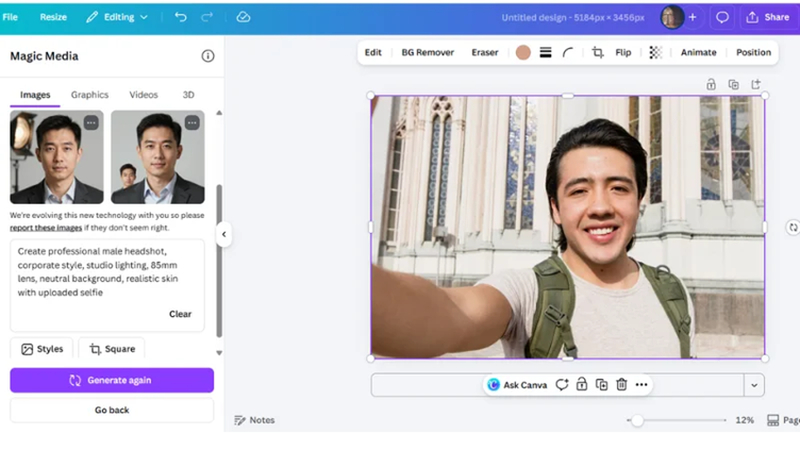
Task: Nudge panel scrollbar up arrow
Action: [x=219, y=113]
